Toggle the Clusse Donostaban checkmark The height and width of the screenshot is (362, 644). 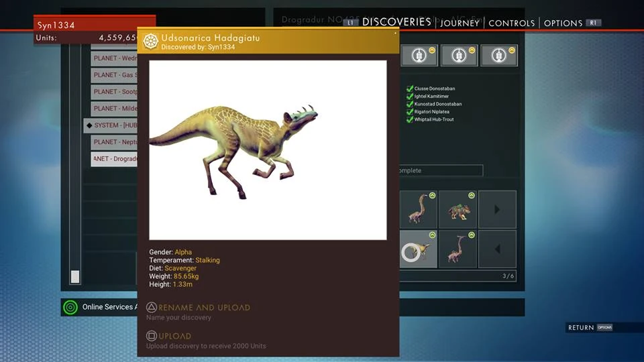(x=409, y=88)
